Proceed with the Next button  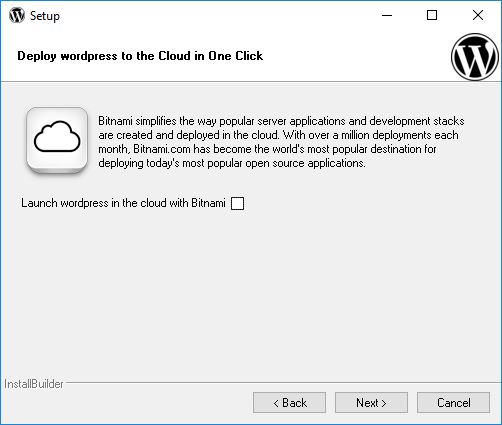click(371, 403)
